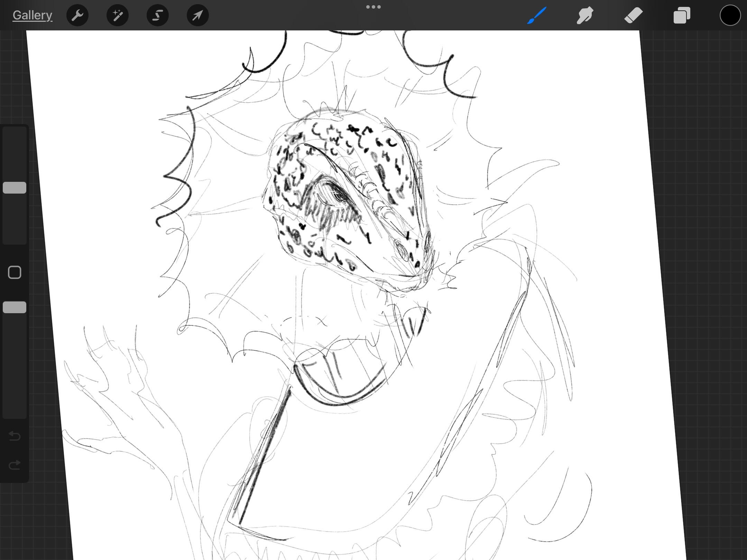This screenshot has width=747, height=560.
Task: Tap the lizard's nostril on the canvas
Action: point(402,250)
